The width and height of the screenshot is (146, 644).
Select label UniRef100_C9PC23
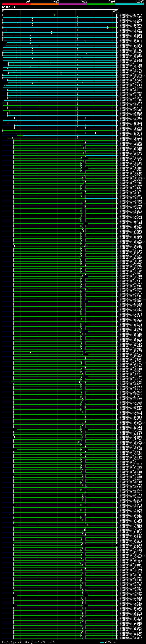[x=131, y=165]
